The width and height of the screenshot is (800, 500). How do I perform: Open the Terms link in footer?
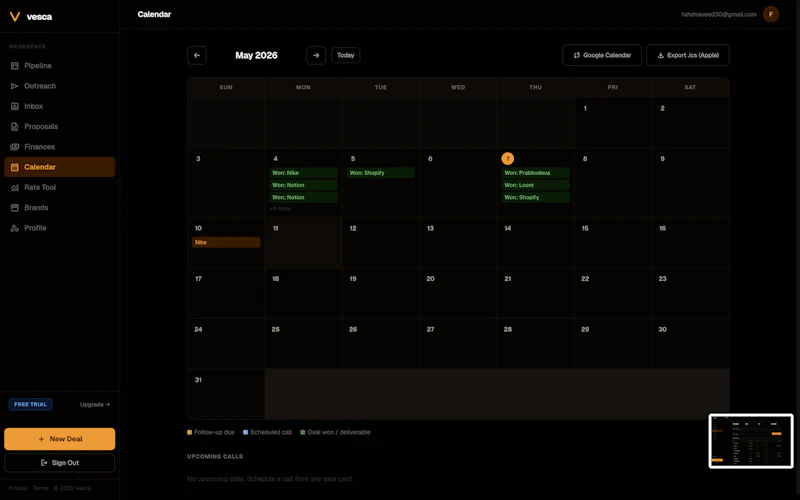[40, 488]
